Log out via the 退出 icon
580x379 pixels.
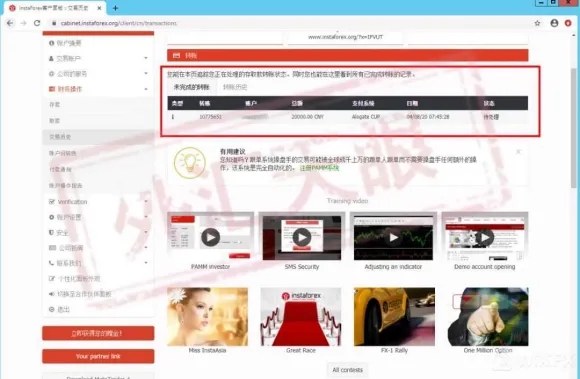point(51,309)
